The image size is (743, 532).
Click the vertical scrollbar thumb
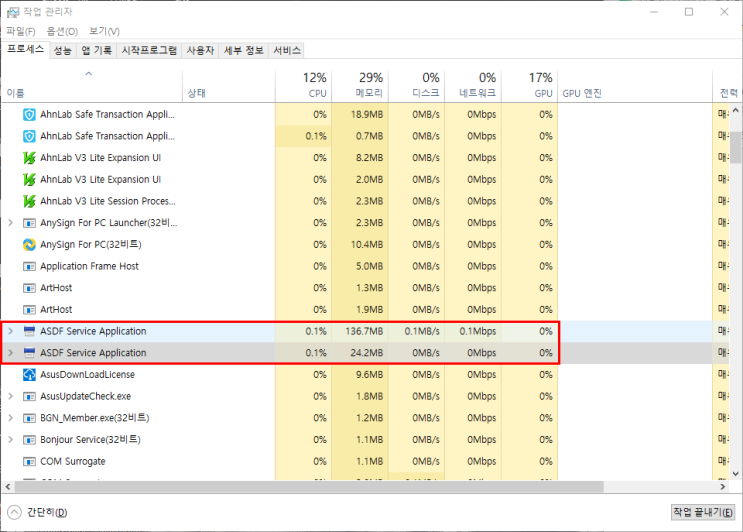735,147
